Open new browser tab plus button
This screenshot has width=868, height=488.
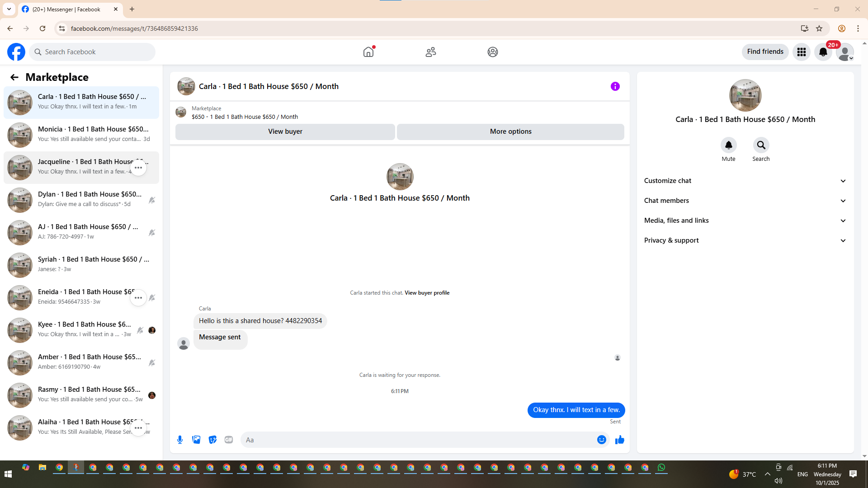(132, 9)
